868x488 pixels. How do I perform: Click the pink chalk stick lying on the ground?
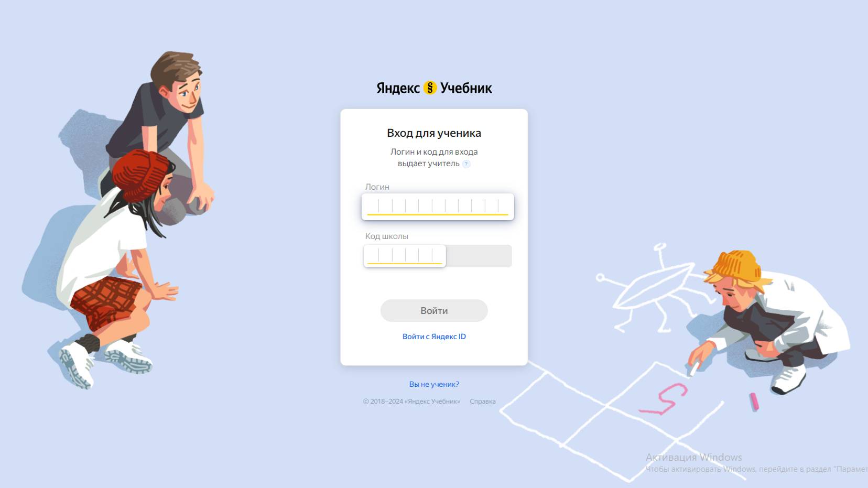[754, 402]
